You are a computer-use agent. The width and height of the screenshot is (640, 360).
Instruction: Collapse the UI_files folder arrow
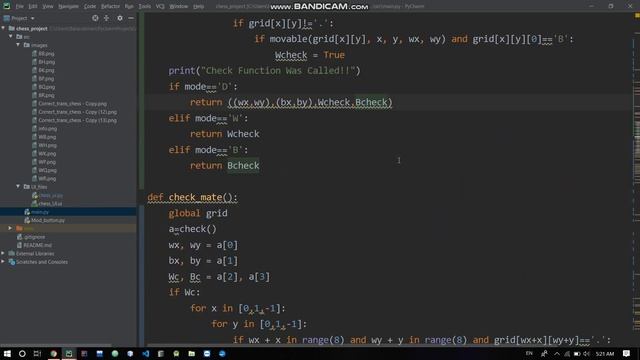[18, 187]
